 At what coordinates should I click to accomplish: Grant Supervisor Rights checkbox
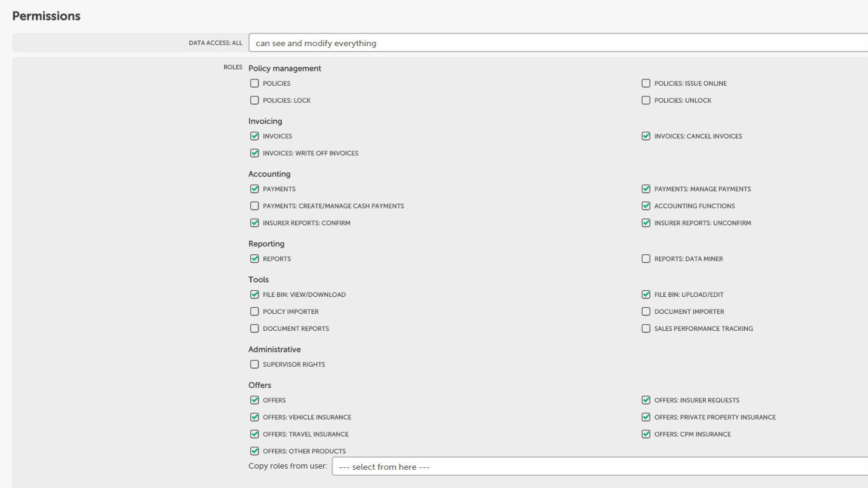(x=254, y=365)
